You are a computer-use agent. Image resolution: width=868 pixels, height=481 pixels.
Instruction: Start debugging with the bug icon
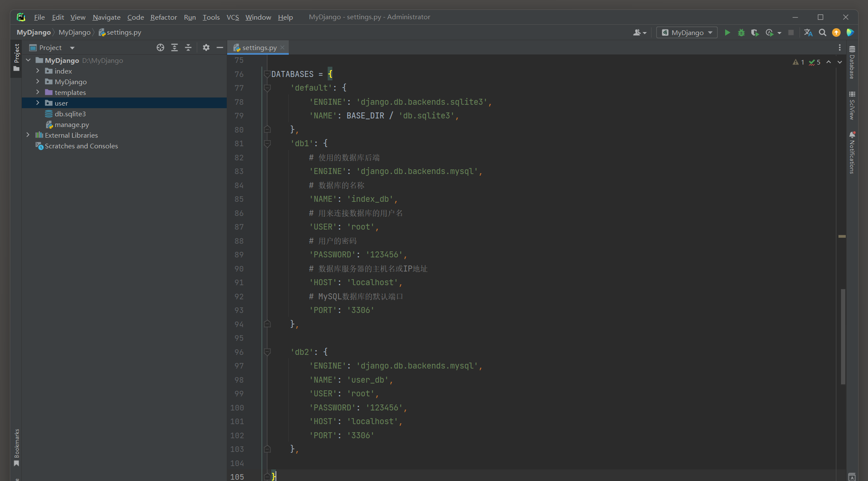pyautogui.click(x=741, y=32)
